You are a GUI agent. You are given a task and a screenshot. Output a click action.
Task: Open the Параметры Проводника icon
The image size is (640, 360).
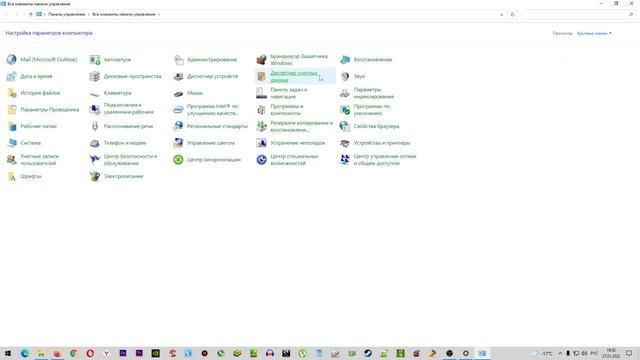click(x=11, y=110)
